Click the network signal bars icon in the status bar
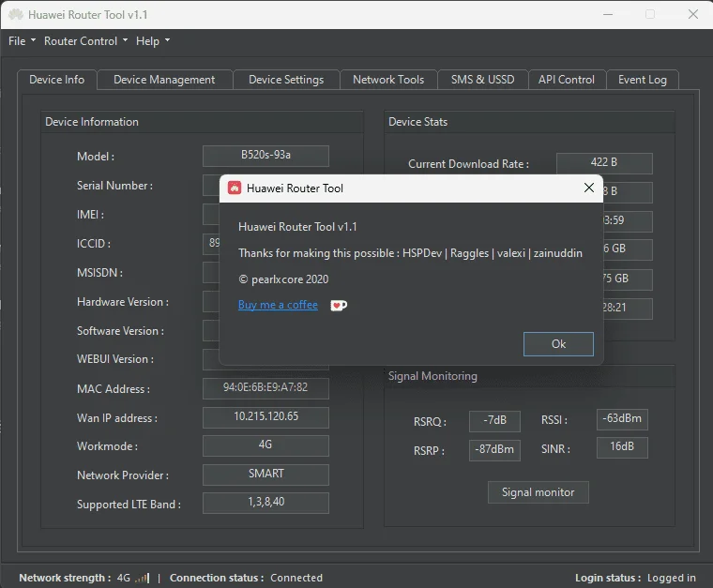 (x=143, y=578)
